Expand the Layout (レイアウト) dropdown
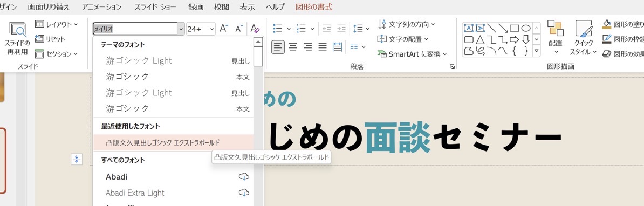The image size is (644, 206). [56, 24]
